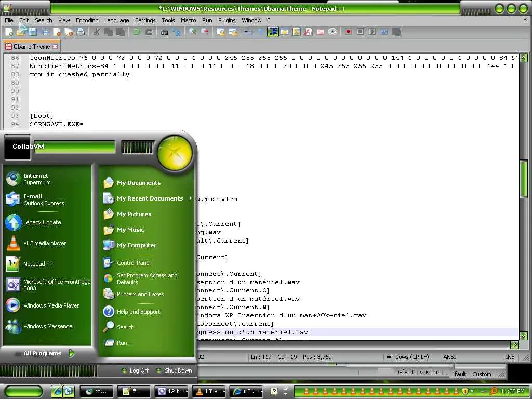The height and width of the screenshot is (399, 532).
Task: Print the document with printer icon
Action: coord(81,32)
